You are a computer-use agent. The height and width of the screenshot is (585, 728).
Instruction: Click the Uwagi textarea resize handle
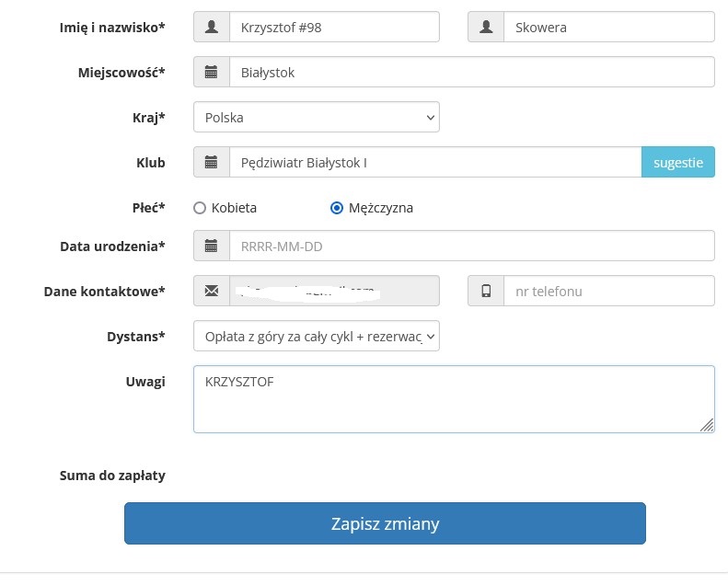point(707,424)
